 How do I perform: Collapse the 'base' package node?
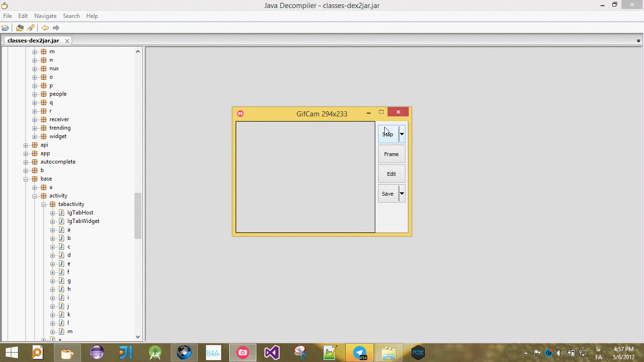click(x=26, y=179)
